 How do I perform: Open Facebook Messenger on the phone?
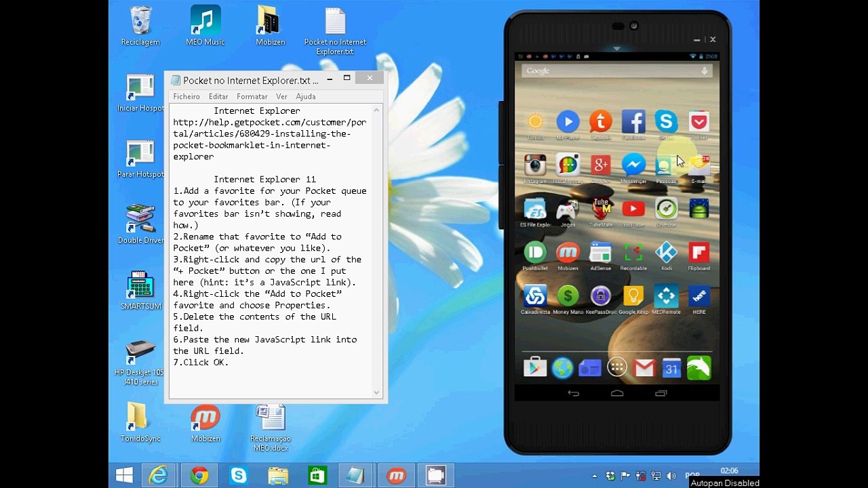click(633, 165)
